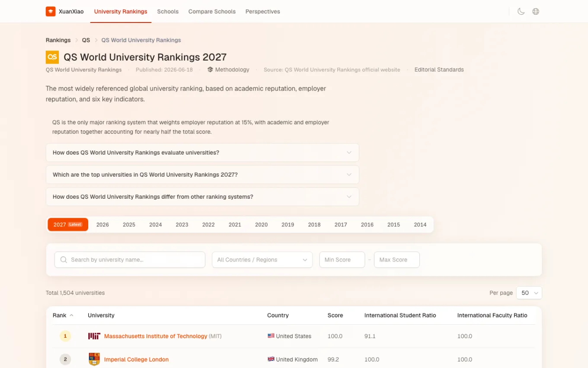
Task: Open Imperial College London link
Action: 136,359
